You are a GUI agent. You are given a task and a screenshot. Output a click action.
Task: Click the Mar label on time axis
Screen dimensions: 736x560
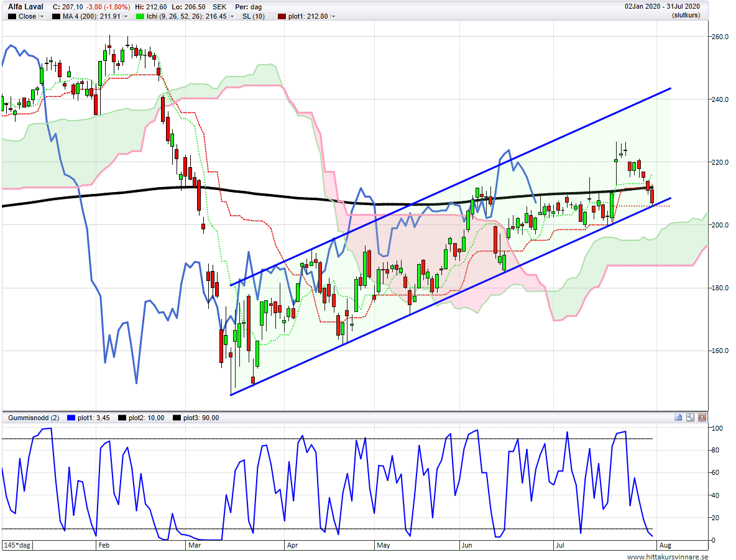[195, 545]
